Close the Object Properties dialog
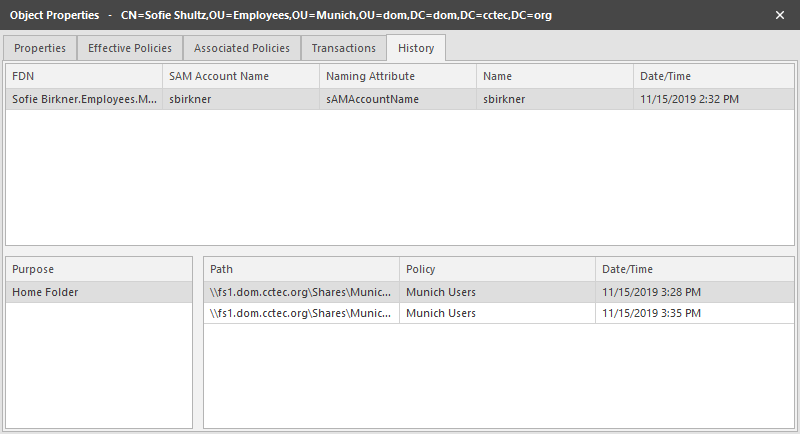800x434 pixels. pyautogui.click(x=780, y=16)
